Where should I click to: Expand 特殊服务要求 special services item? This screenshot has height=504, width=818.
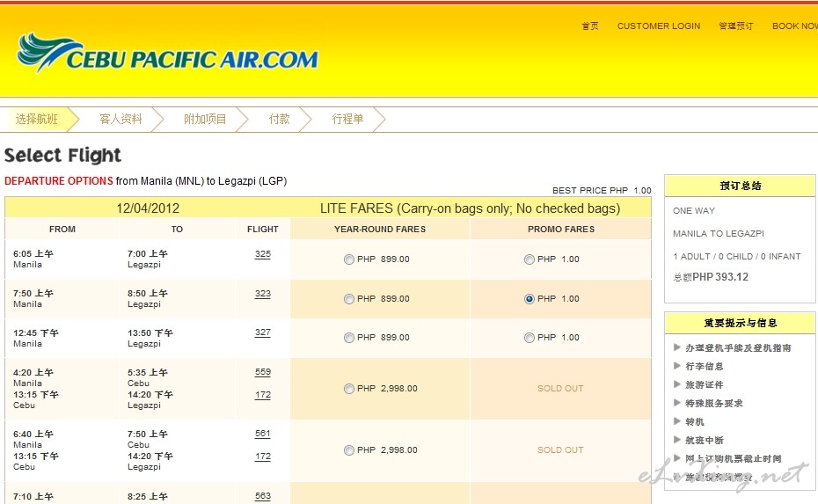713,404
